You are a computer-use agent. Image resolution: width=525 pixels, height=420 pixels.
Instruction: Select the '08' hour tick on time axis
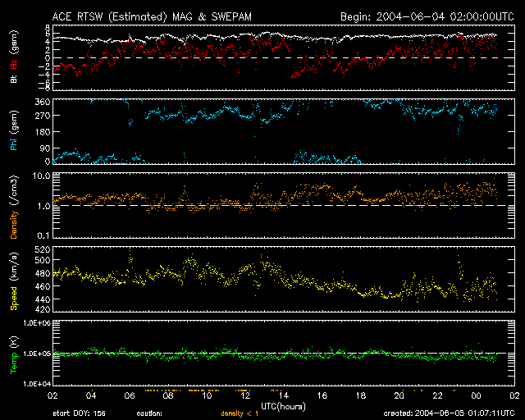168,395
